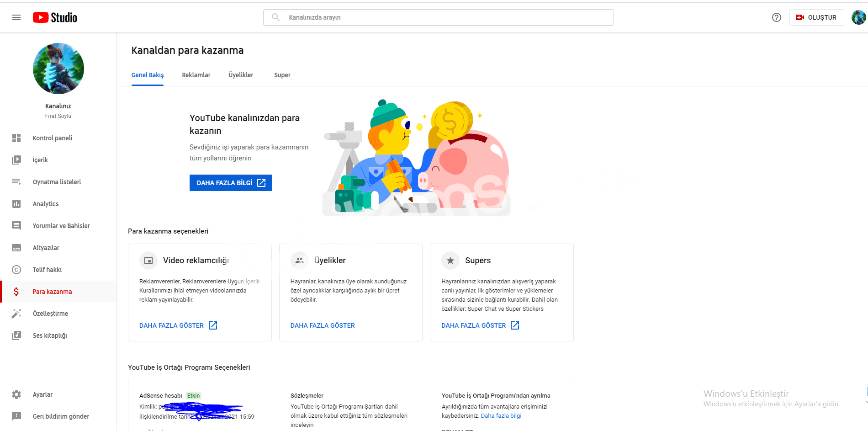
Task: Click Supers card star icon
Action: click(x=450, y=261)
